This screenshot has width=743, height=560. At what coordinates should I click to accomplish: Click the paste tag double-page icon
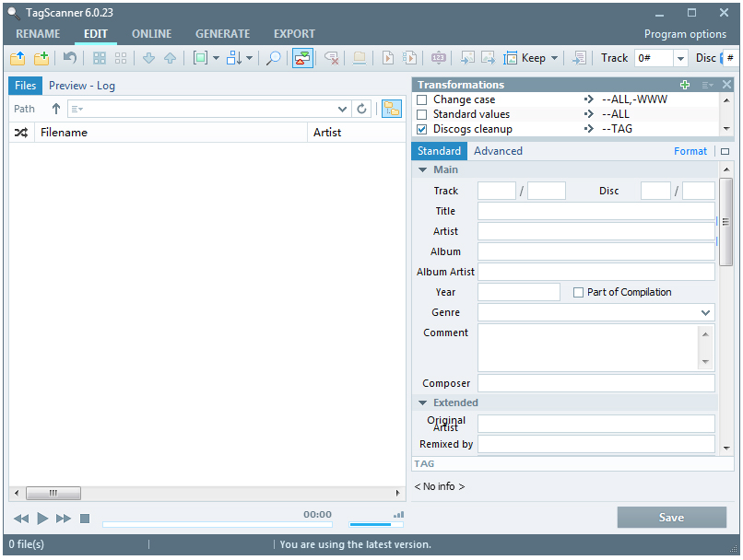coord(409,58)
